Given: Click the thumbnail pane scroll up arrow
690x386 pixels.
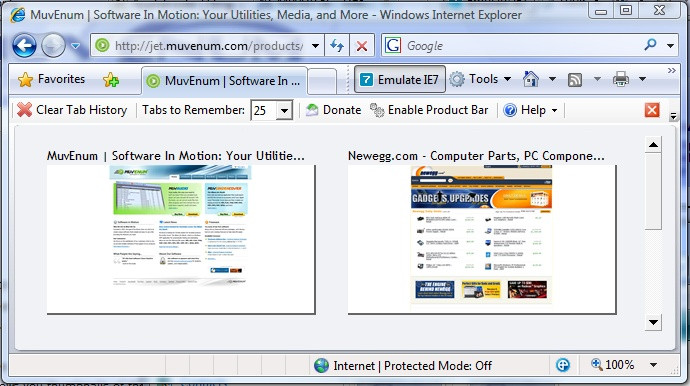Looking at the screenshot, I should pos(653,145).
